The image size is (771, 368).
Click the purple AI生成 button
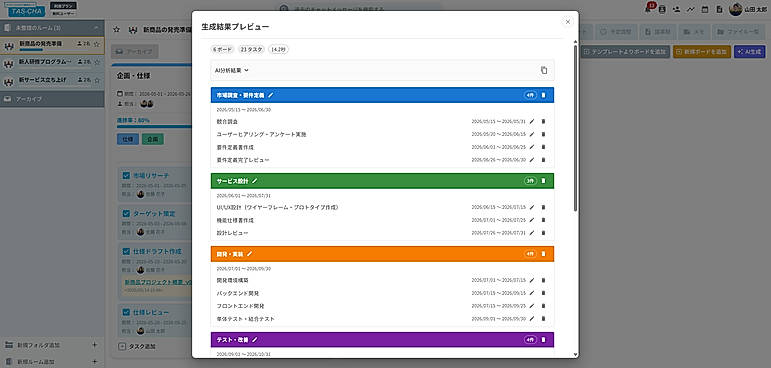tap(749, 52)
